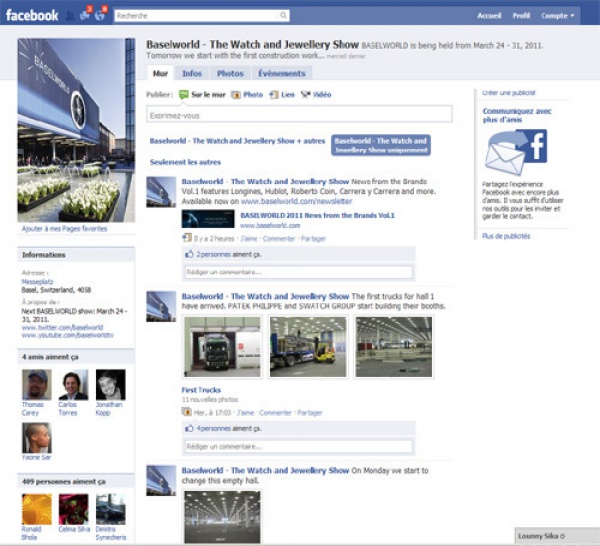Focus the Recherche search field

coord(196,16)
